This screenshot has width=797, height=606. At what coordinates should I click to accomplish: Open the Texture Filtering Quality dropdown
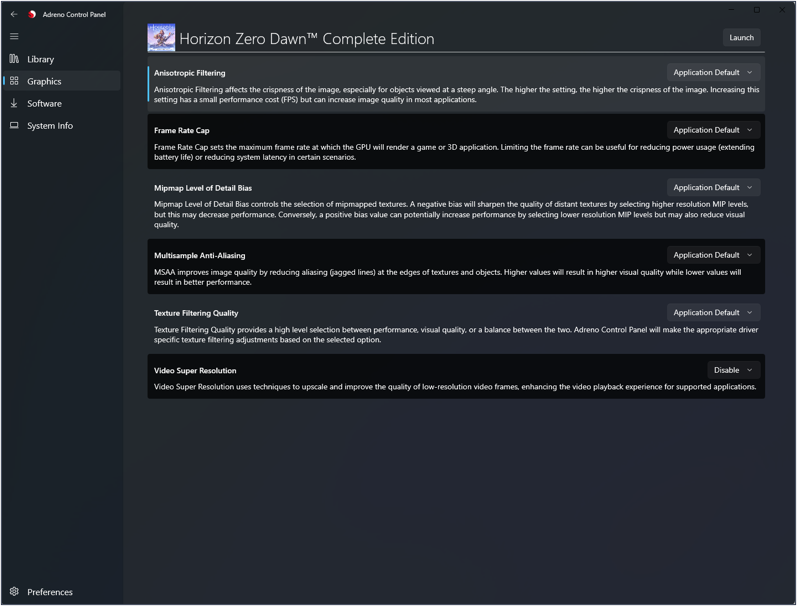[713, 313]
